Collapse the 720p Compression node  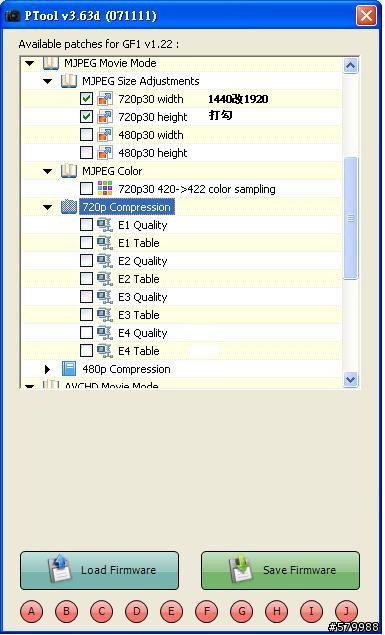pyautogui.click(x=48, y=207)
